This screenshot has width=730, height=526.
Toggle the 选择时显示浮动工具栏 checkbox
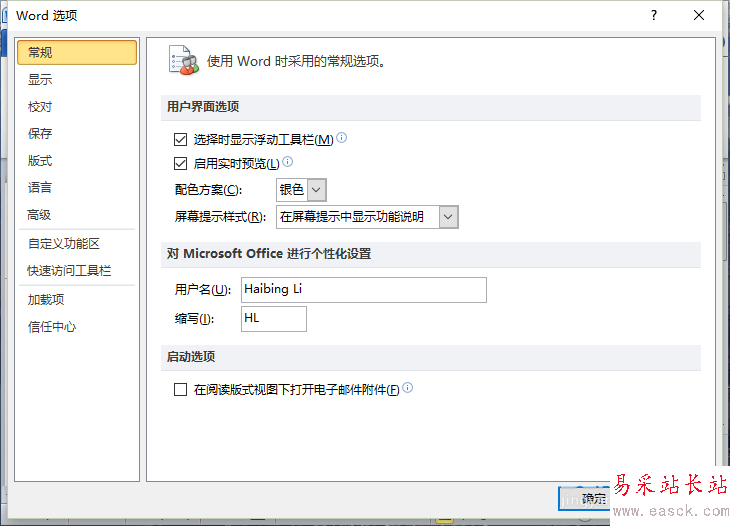[181, 139]
